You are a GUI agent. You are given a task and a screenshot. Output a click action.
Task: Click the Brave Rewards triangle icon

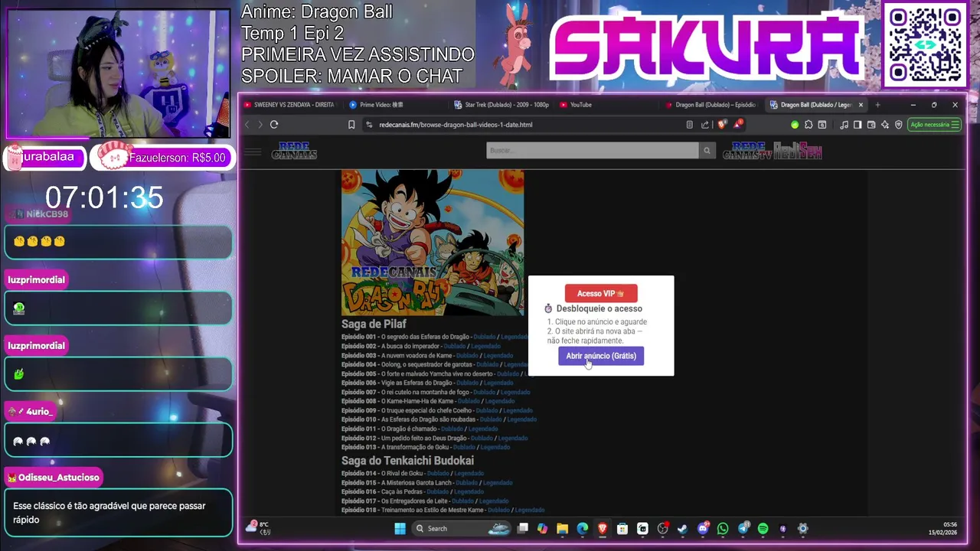pyautogui.click(x=738, y=125)
